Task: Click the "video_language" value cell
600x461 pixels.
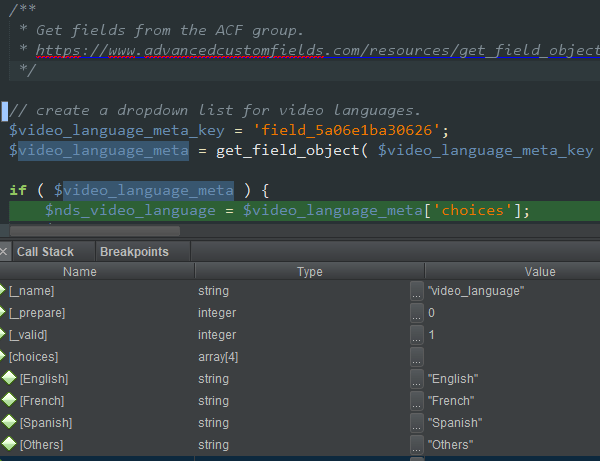Action: (476, 291)
